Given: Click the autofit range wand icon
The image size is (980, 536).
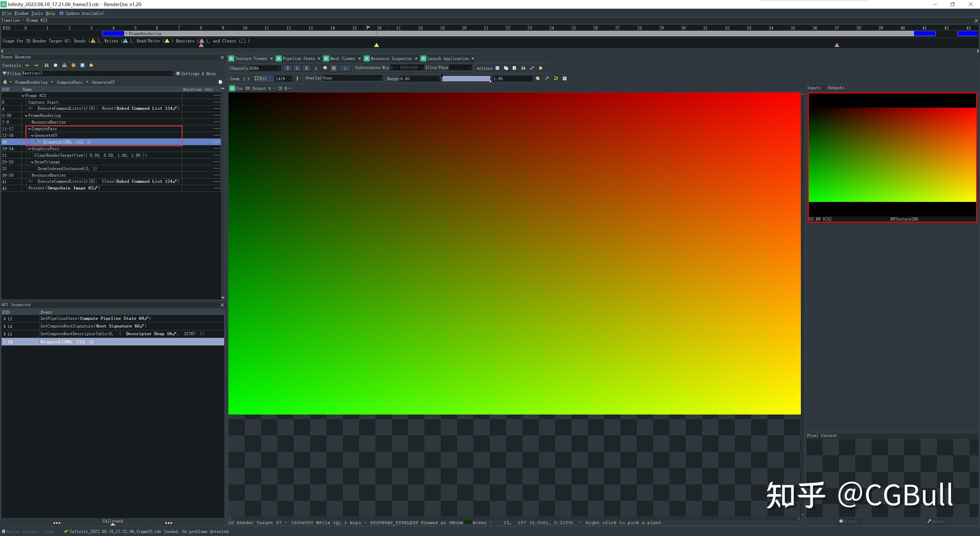Looking at the screenshot, I should [x=547, y=79].
